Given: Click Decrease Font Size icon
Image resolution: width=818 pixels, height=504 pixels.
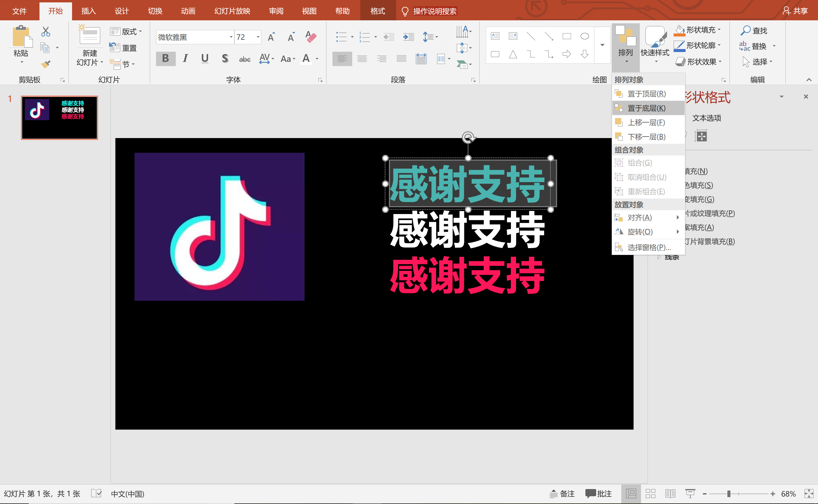Looking at the screenshot, I should 291,37.
